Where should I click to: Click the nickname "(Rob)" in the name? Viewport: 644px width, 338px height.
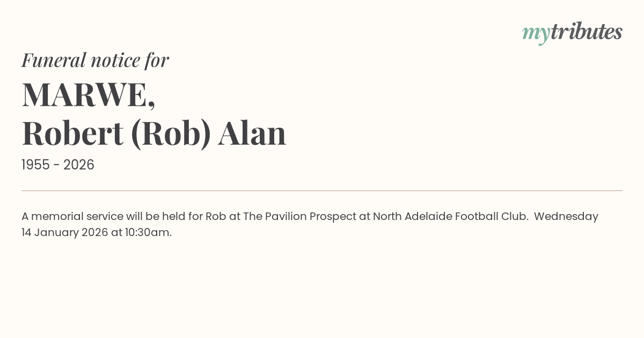(x=171, y=133)
